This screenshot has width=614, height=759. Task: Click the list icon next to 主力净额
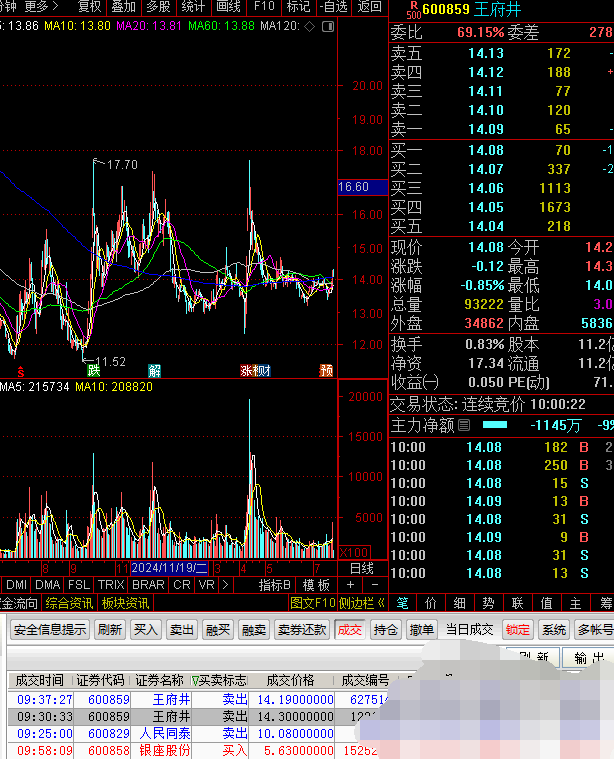click(x=464, y=425)
